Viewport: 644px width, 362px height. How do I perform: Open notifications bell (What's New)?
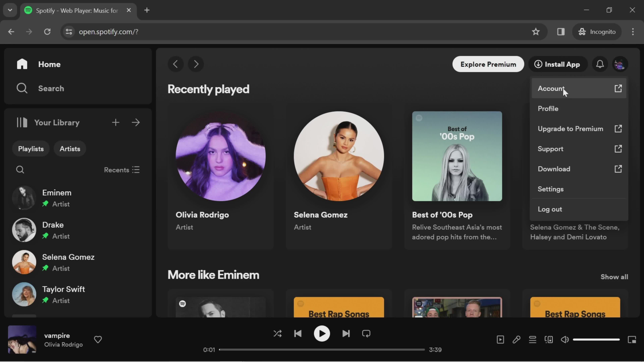point(600,64)
